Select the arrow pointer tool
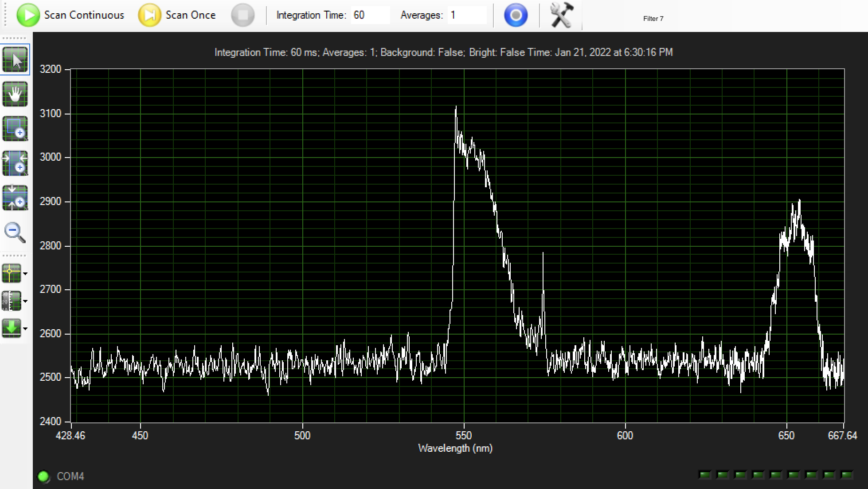868x489 pixels. [15, 59]
